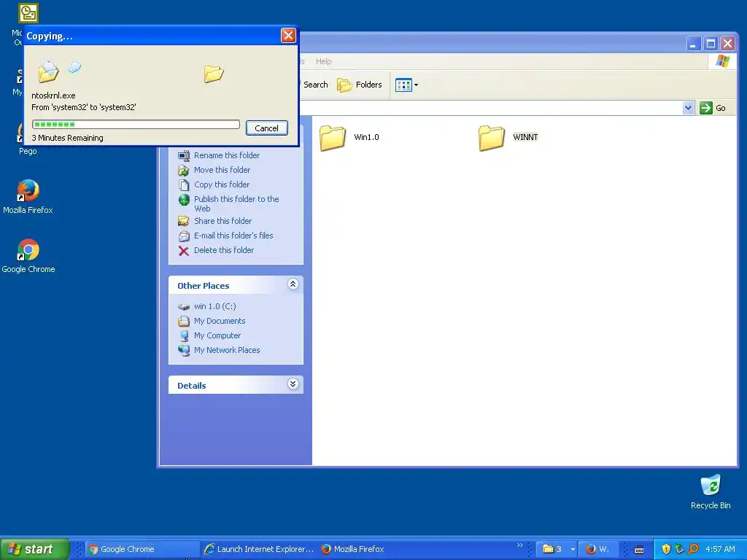Click the Rename folder icon
The image size is (747, 560).
tap(183, 156)
